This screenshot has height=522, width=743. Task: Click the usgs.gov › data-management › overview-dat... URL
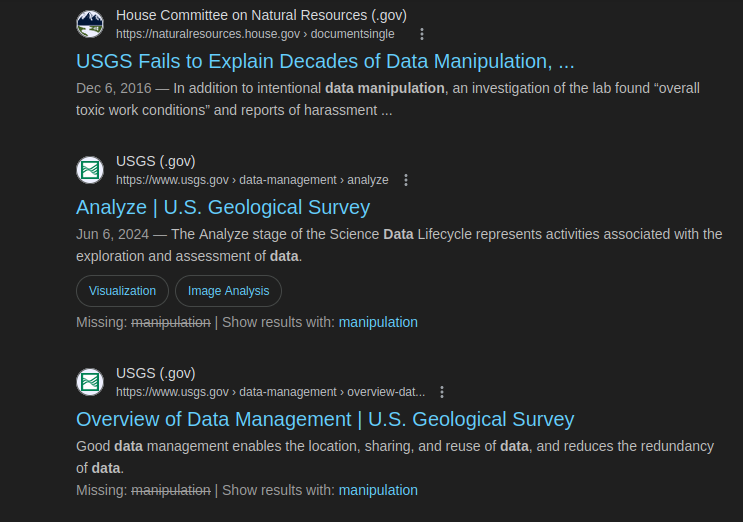click(x=271, y=392)
